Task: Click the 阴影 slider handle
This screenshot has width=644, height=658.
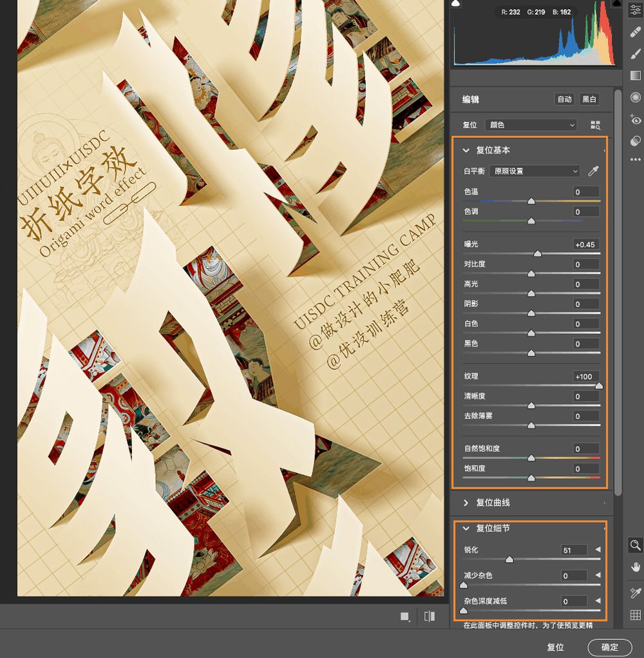Action: coord(531,313)
